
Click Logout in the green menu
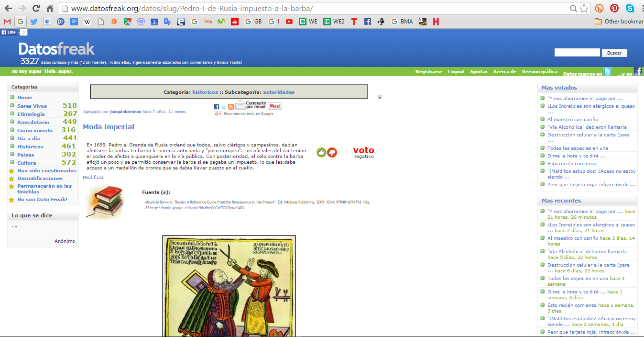click(x=456, y=72)
